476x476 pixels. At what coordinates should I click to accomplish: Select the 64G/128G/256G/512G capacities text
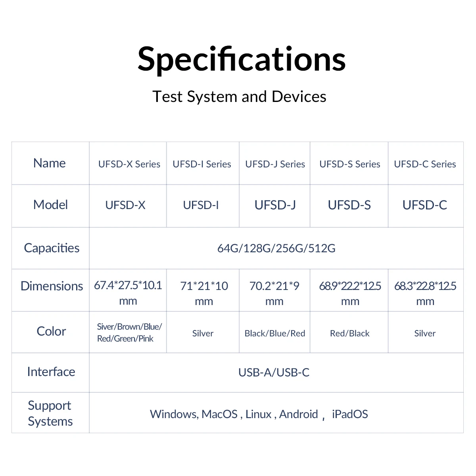click(x=276, y=248)
